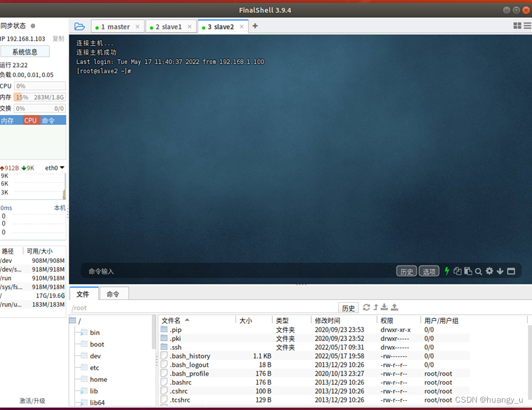Open the 命令 tab in bottom panel

pyautogui.click(x=114, y=294)
